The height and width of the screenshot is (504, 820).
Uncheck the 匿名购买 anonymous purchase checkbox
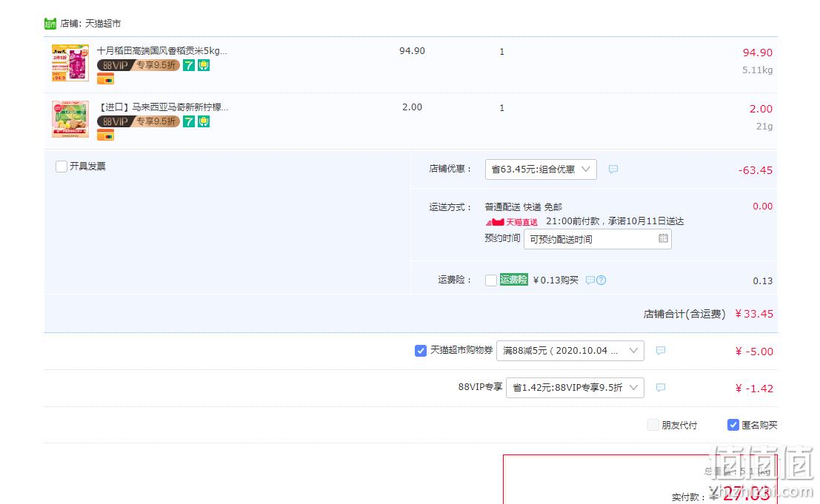pos(733,425)
